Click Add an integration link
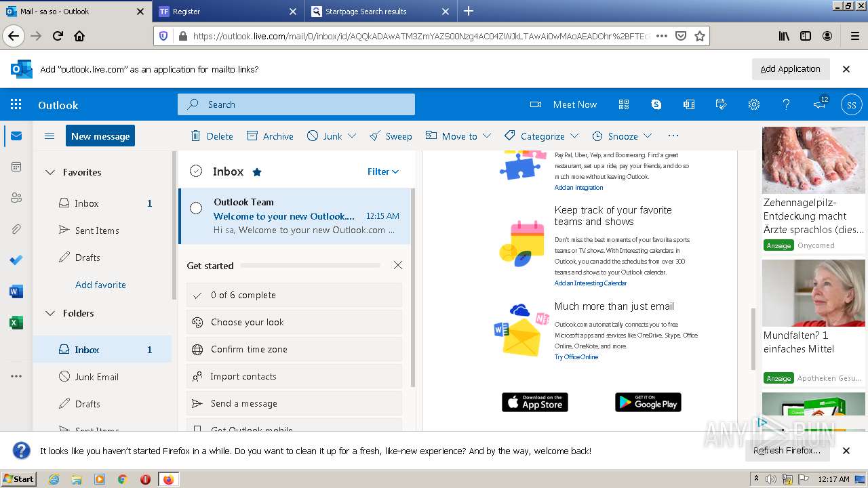 click(578, 188)
